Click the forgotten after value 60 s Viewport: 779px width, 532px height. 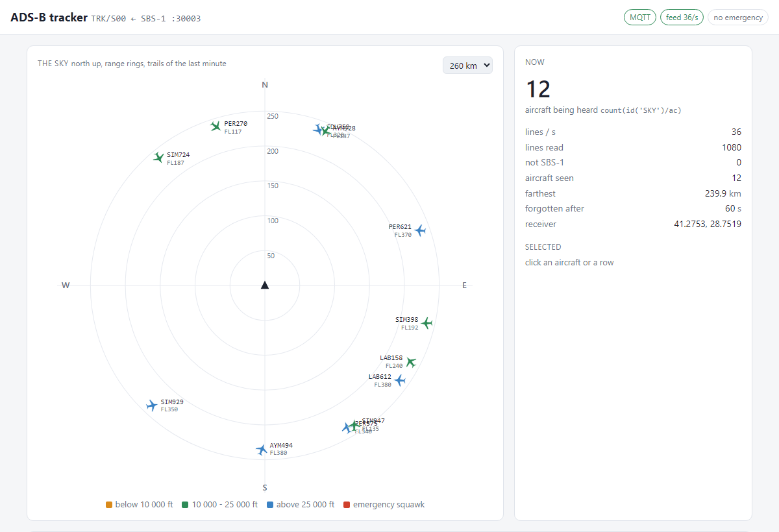(734, 208)
